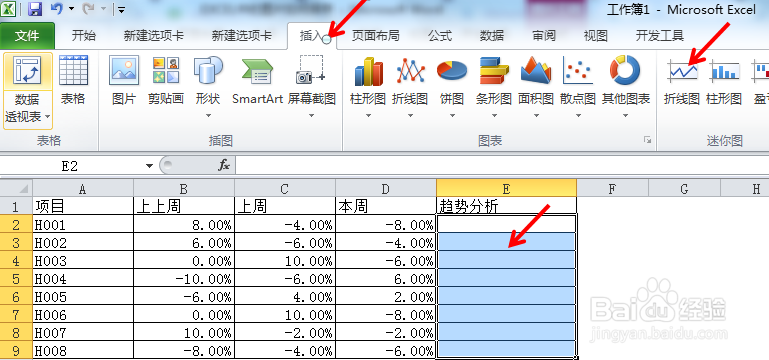
Task: Insert Line sparkline (迷你图 折线图)
Action: [682, 81]
